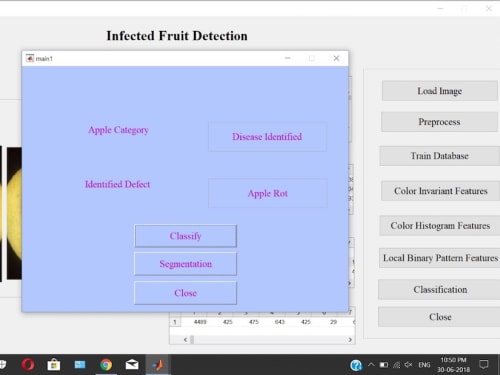Click the yellow apple image thumbnail

click(14, 213)
